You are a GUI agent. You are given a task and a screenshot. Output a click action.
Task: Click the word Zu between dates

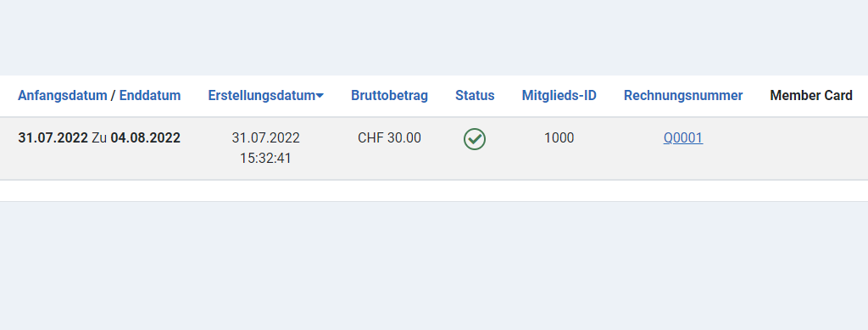click(x=100, y=138)
